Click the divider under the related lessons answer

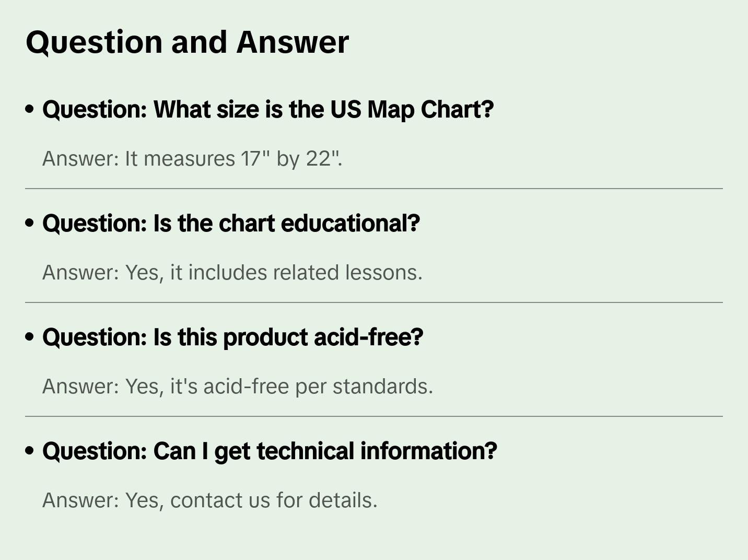[374, 302]
